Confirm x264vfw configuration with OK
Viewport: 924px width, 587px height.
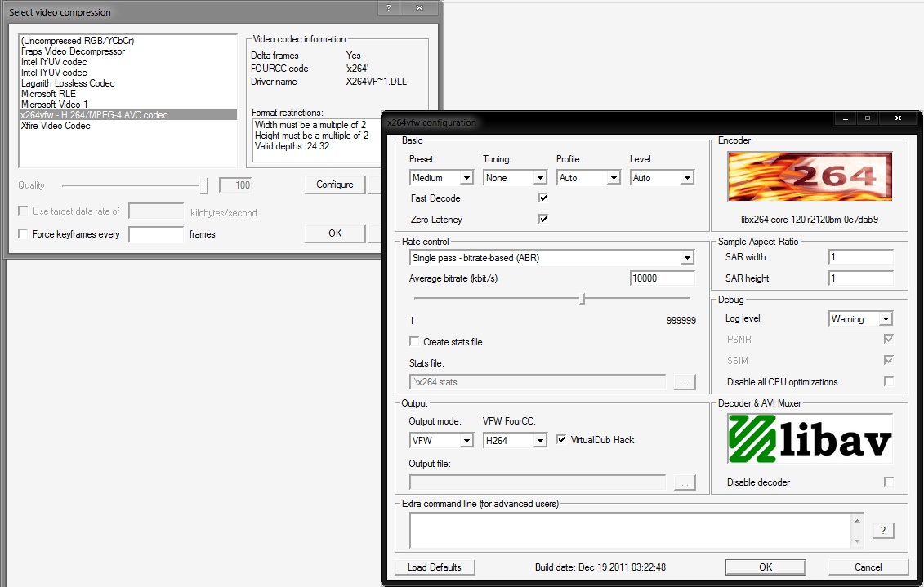pos(766,567)
